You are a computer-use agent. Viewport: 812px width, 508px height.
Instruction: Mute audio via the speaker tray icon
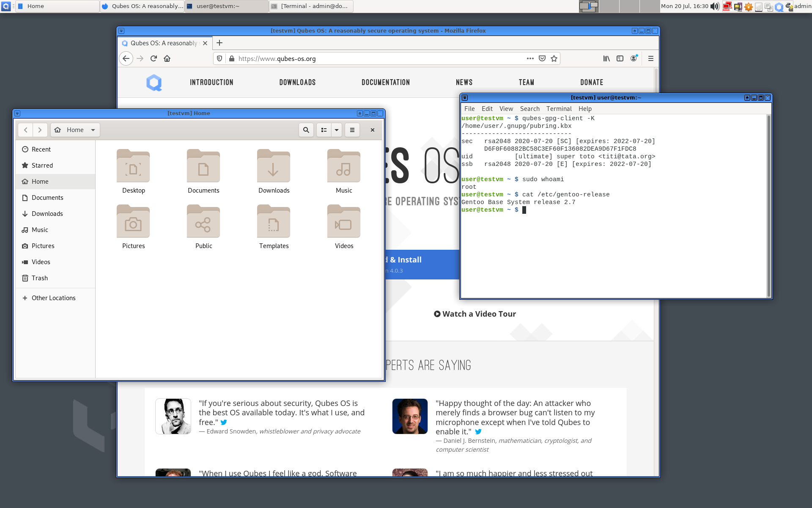[x=715, y=6]
